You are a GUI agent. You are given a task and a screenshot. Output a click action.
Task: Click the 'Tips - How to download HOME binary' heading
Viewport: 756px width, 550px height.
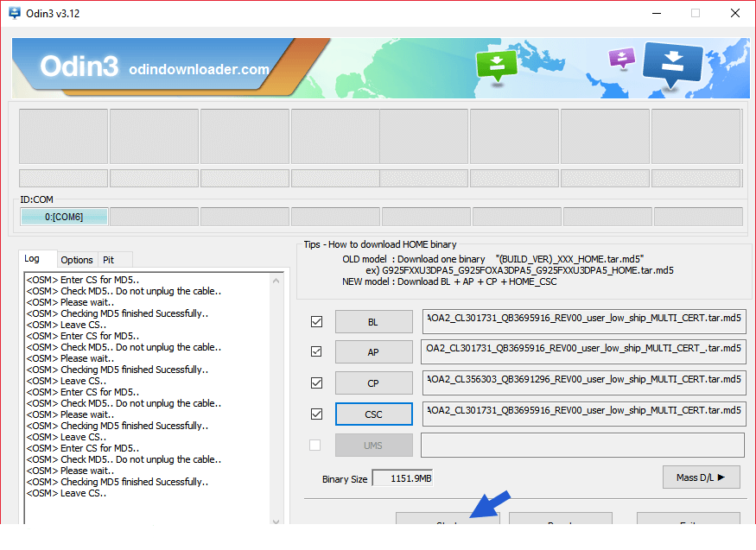380,244
